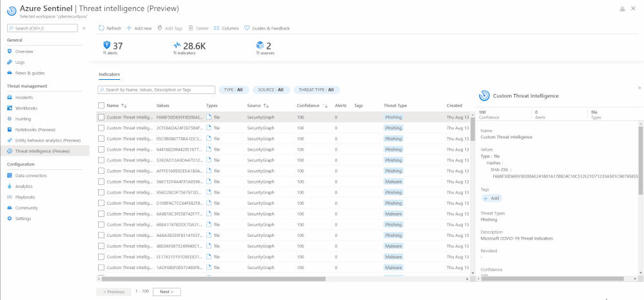Open the TYPE : All filter dropdown
Screen dimensions: 644x300
234,90
